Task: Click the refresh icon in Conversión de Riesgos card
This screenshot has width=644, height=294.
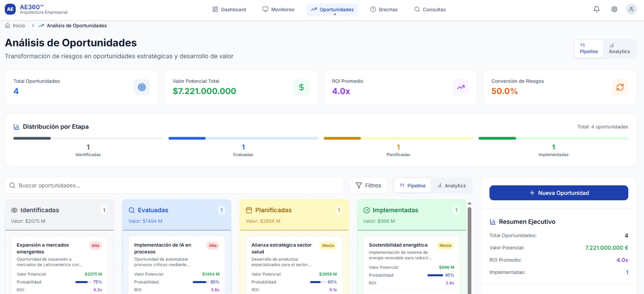Action: pos(620,87)
